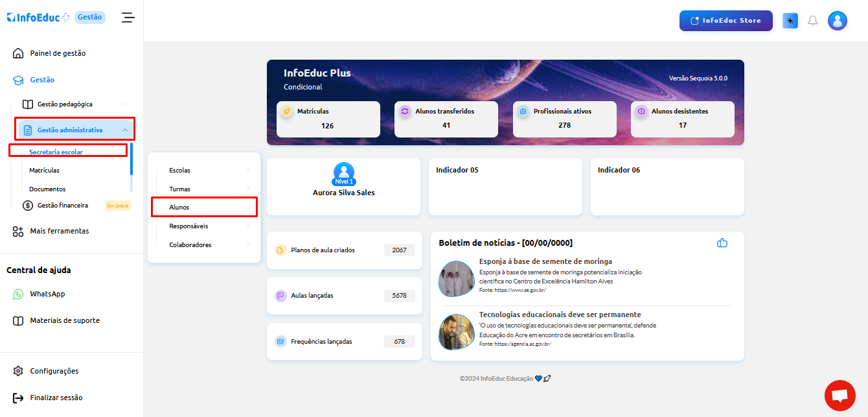Click the 5678 classes count
The height and width of the screenshot is (417, 868).
coord(400,295)
